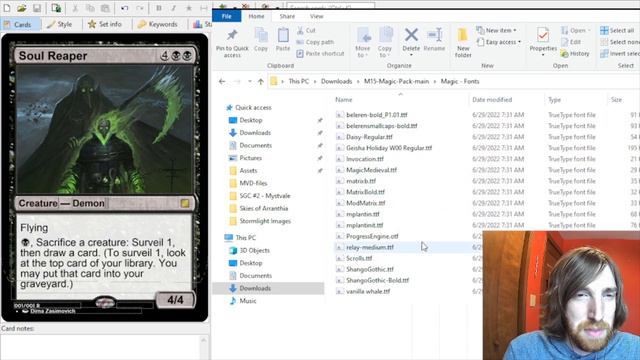Viewport: 640px width, 360px height.
Task: Sort files by the Name column header
Action: pyautogui.click(x=344, y=100)
